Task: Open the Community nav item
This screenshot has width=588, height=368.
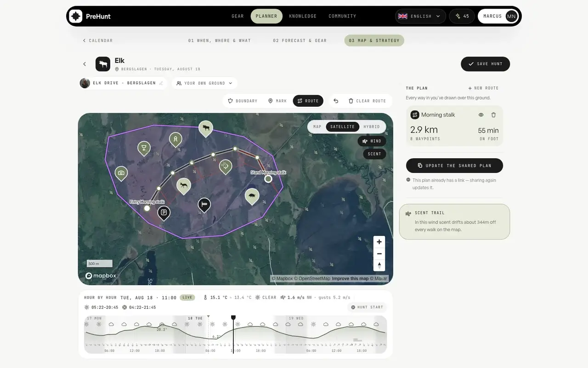Action: 342,16
